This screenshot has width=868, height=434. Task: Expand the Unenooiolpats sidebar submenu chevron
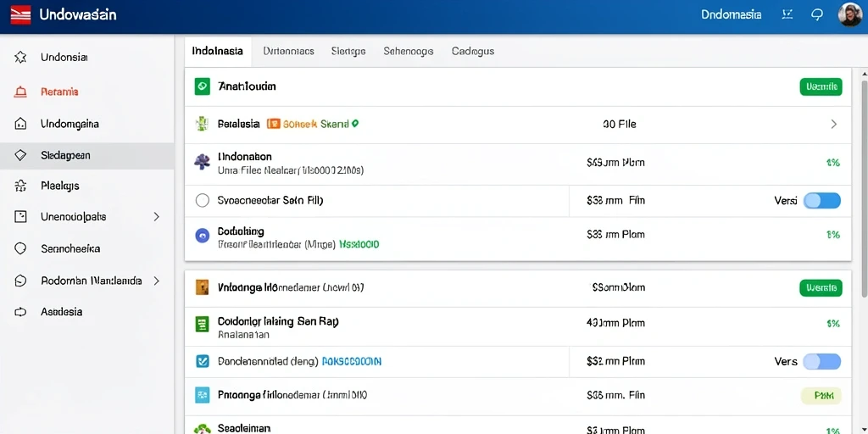(x=156, y=216)
